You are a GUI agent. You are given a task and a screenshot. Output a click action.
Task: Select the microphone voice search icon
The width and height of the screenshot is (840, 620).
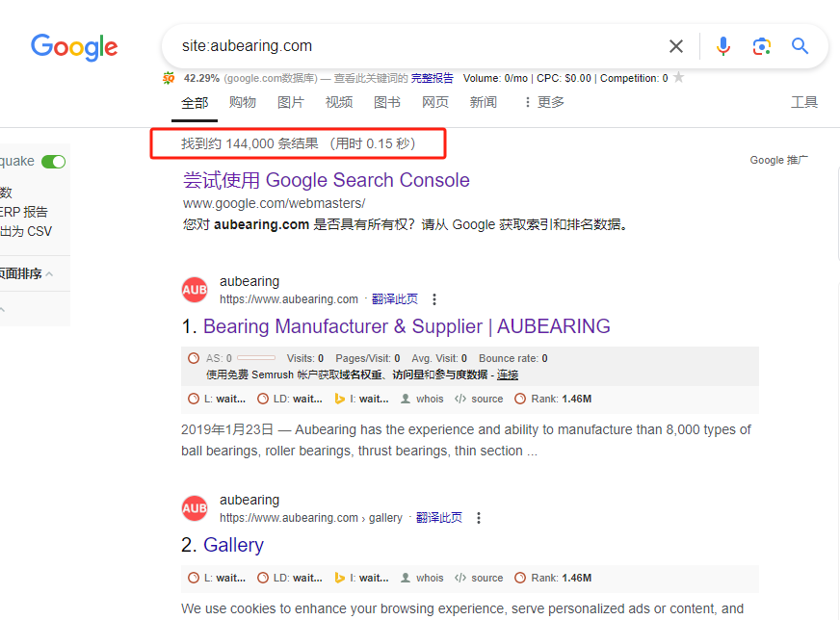click(723, 46)
